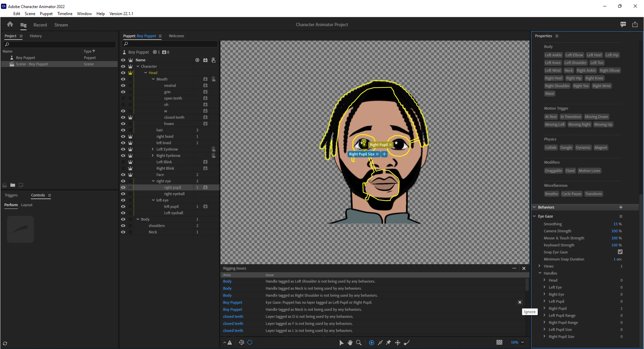Hide the right pupil layer

(x=123, y=187)
